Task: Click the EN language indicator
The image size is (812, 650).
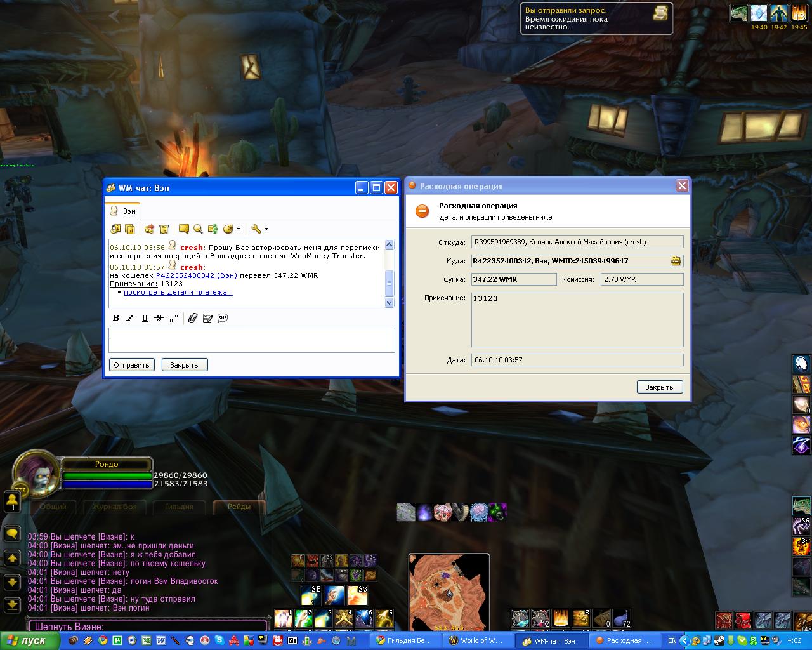Action: tap(672, 640)
